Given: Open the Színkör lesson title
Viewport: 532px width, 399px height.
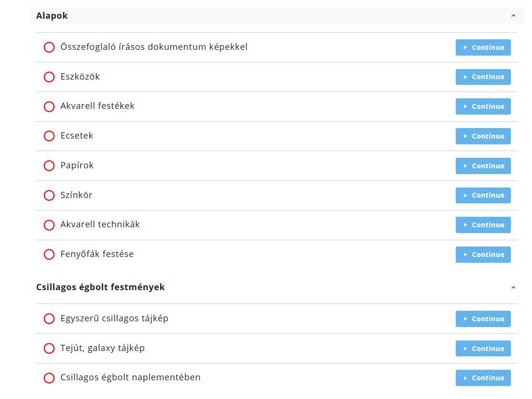Looking at the screenshot, I should (x=76, y=195).
